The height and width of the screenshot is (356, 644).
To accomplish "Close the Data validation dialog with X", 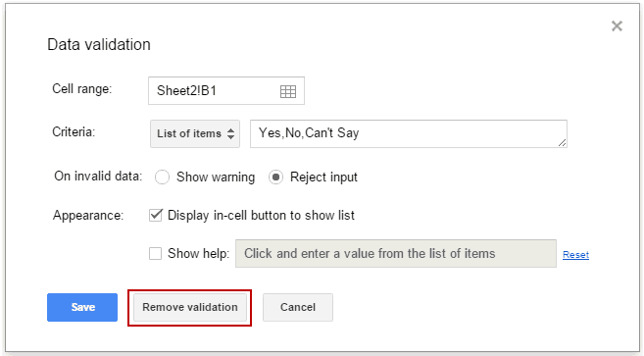I will tap(617, 26).
